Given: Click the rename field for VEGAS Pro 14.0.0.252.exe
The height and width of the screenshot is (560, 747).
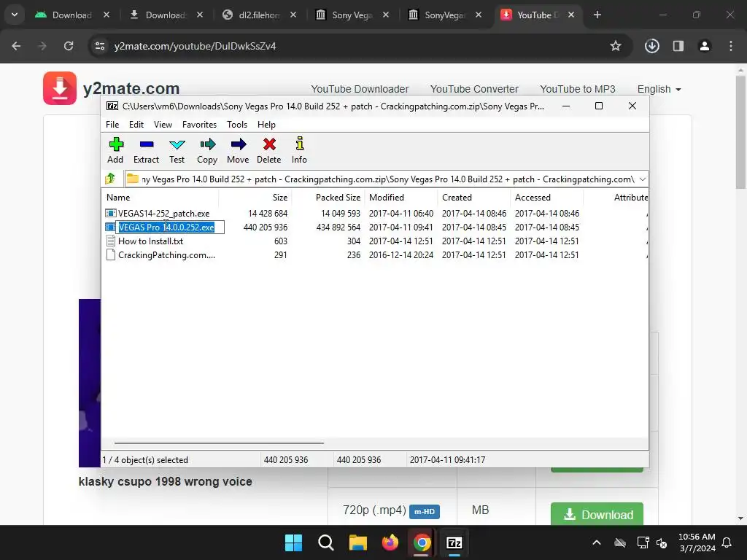Looking at the screenshot, I should [x=170, y=227].
